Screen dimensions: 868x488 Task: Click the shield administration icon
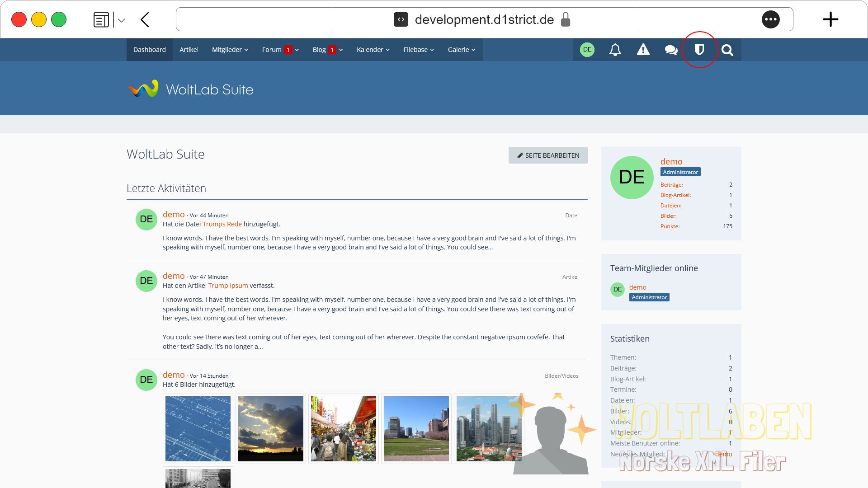click(699, 50)
